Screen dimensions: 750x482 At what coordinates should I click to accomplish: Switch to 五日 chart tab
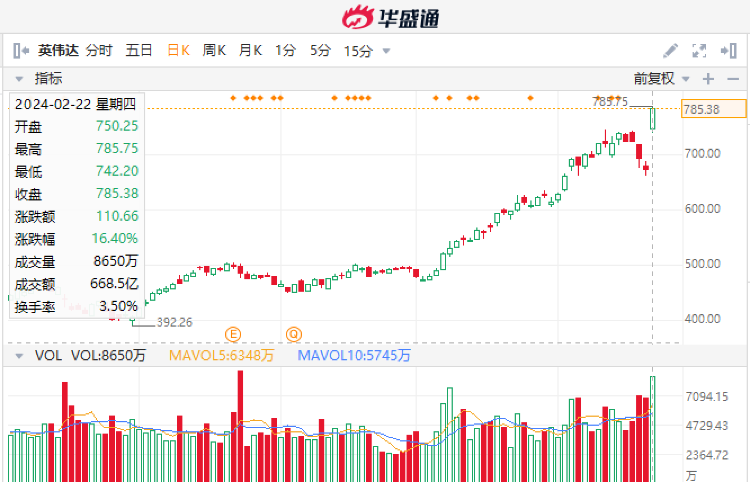(x=139, y=50)
